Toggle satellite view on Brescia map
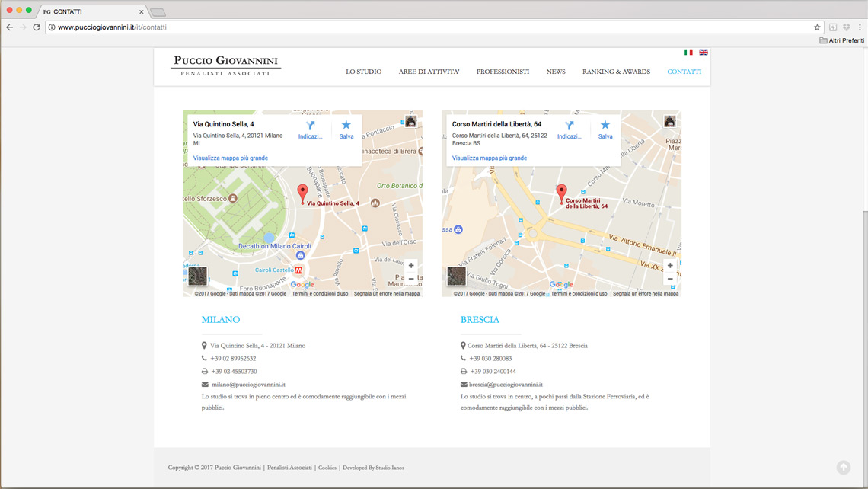This screenshot has width=868, height=489. pyautogui.click(x=457, y=276)
